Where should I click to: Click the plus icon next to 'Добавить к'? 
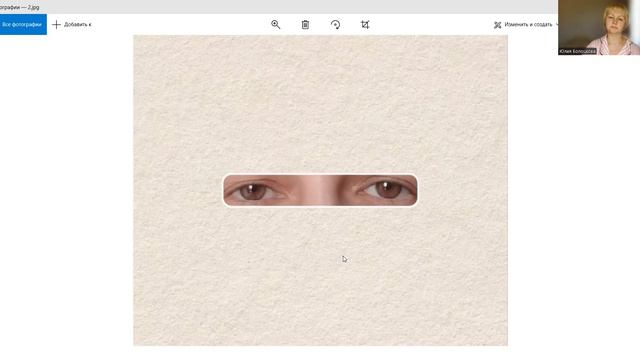click(56, 24)
